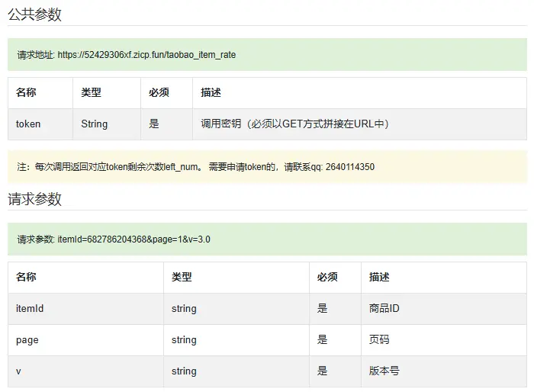This screenshot has width=534, height=392.
Task: Click the 公共参数 heading
Action: (34, 14)
